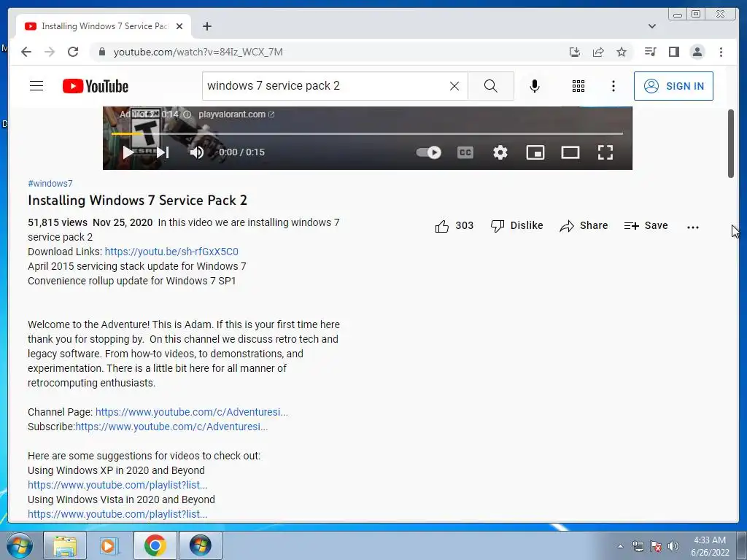
Task: Click the magnifier search button
Action: pyautogui.click(x=491, y=86)
